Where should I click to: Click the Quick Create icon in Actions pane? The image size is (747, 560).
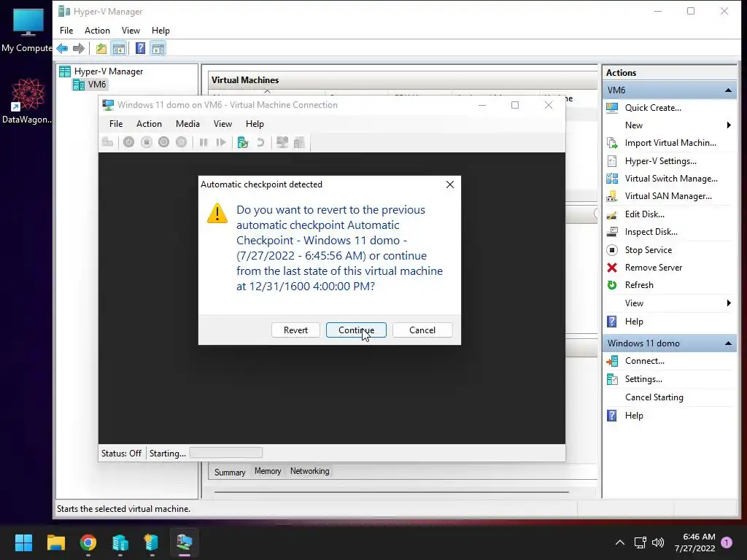tap(612, 108)
